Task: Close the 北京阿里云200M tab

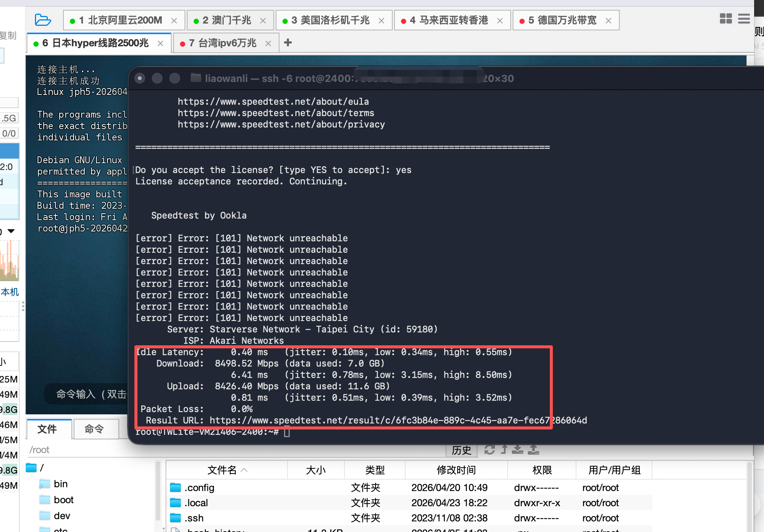Action: tap(174, 21)
